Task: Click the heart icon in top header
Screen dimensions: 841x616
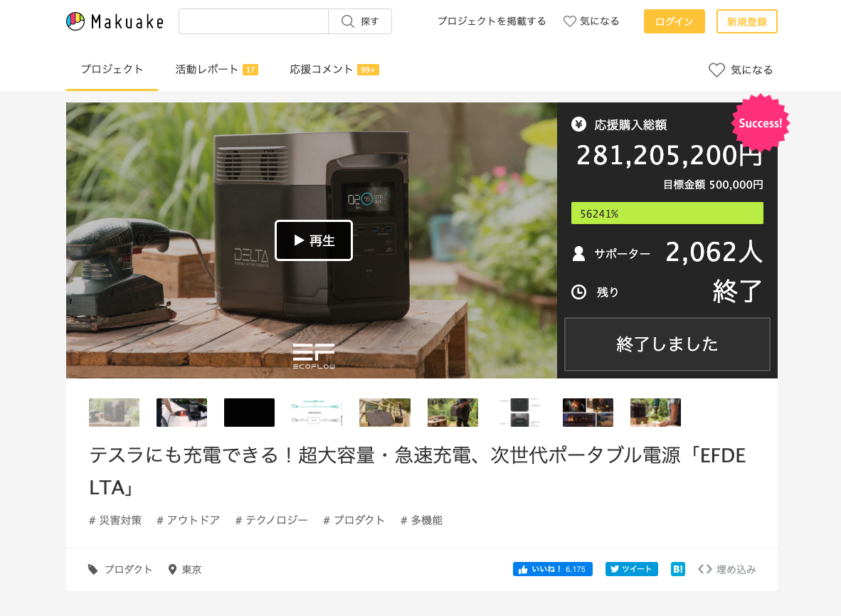Action: coord(570,21)
